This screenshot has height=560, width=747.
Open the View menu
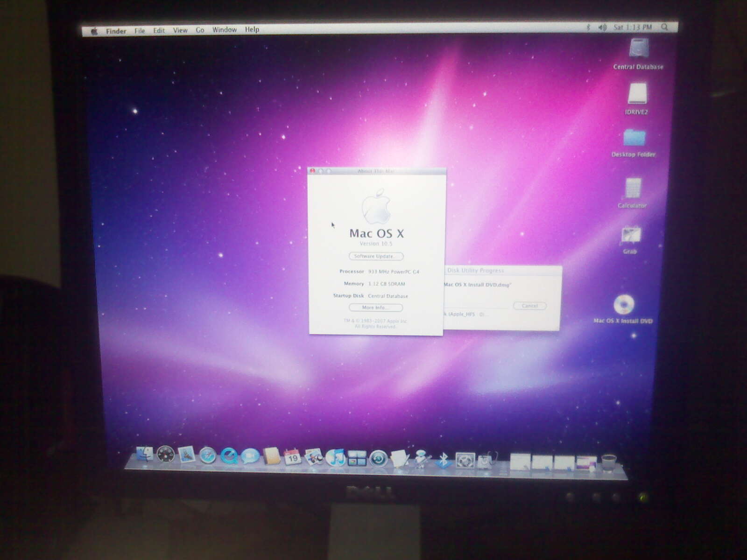pyautogui.click(x=180, y=30)
